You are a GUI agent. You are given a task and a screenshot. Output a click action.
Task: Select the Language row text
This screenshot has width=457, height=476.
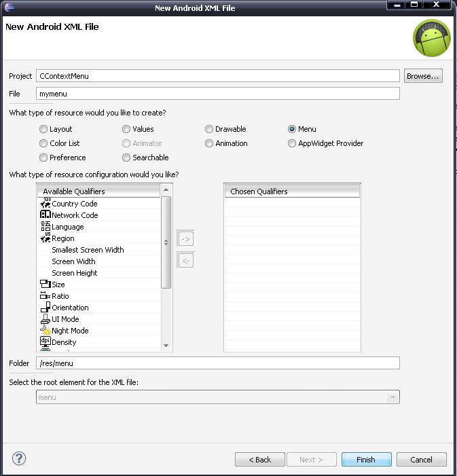point(68,227)
